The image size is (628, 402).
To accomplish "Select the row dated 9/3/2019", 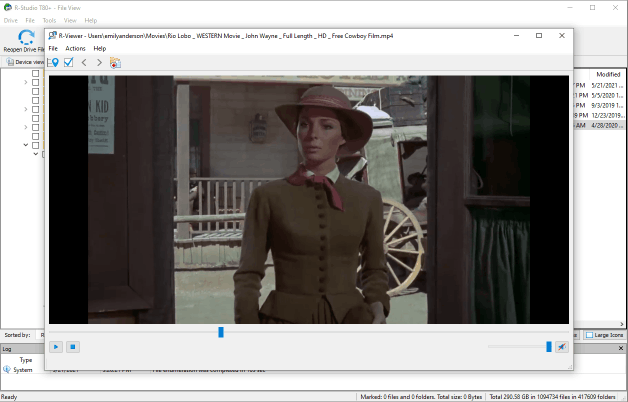I will pos(599,105).
